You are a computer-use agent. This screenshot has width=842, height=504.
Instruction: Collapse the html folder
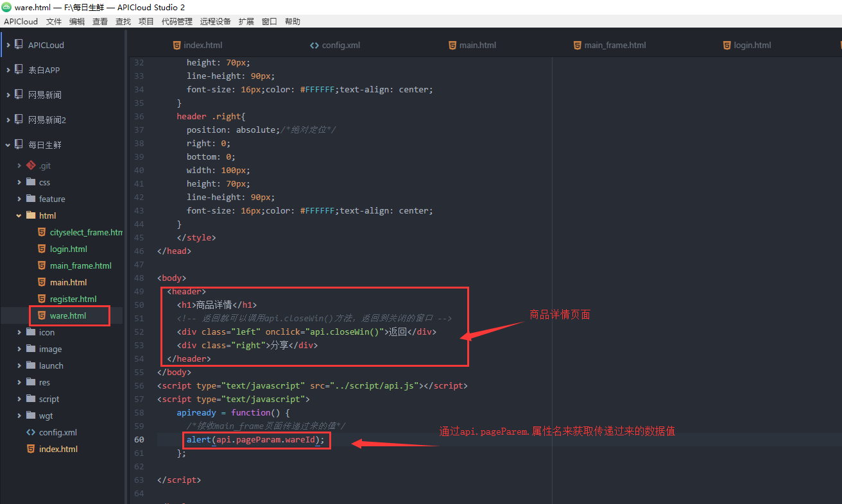click(18, 215)
